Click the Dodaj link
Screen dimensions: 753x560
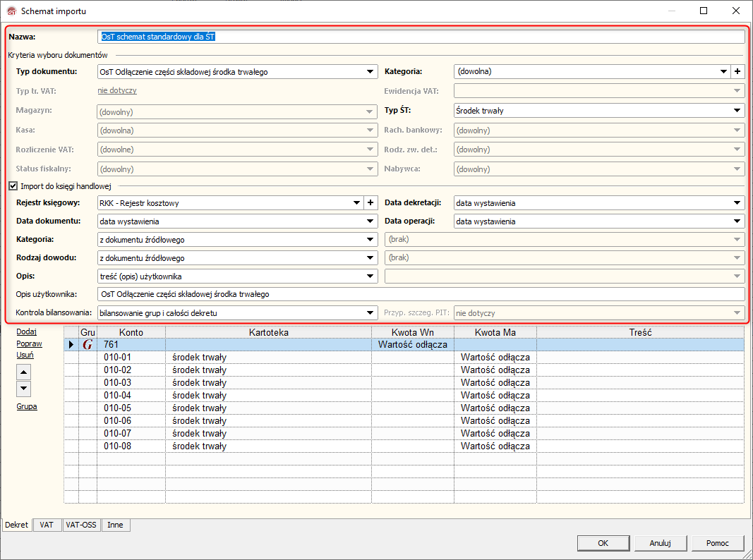tap(26, 331)
